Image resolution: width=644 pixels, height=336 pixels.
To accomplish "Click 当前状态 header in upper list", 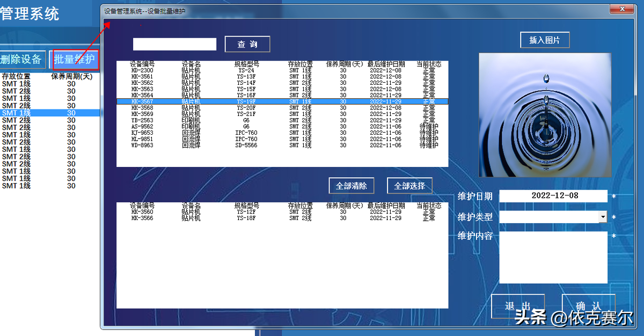I will tap(429, 64).
